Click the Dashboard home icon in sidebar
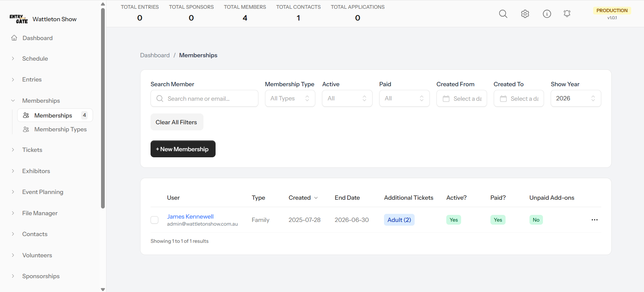This screenshot has width=644, height=292. click(14, 38)
